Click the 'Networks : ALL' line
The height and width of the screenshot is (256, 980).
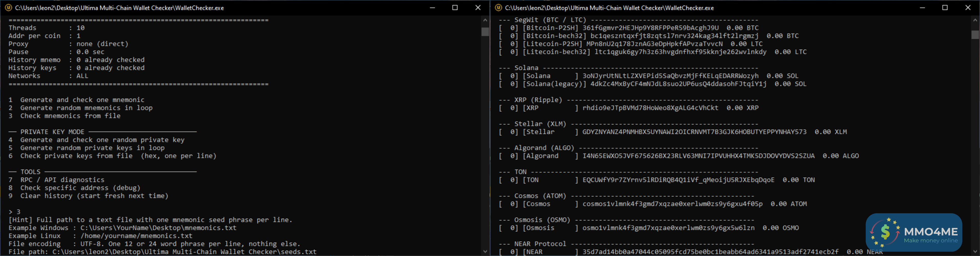(48, 76)
